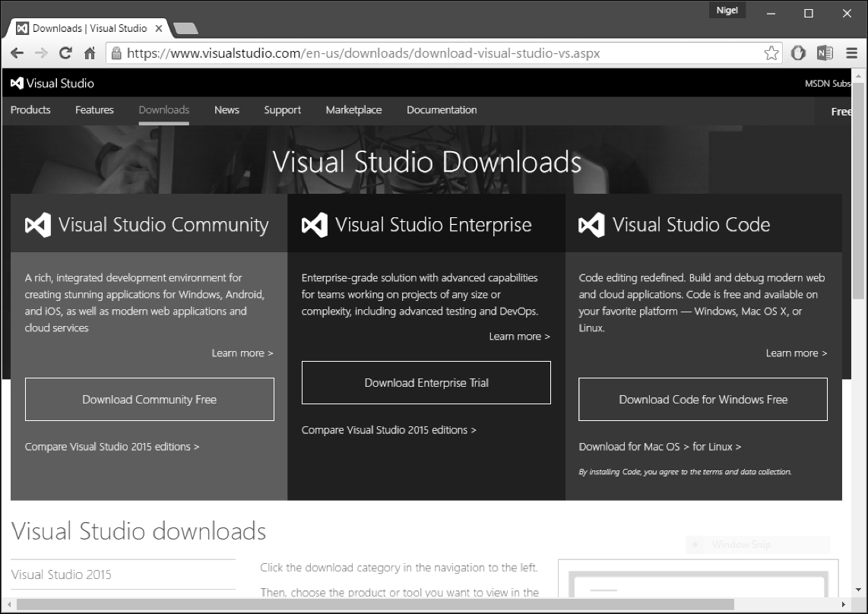Screen dimensions: 868x614
Task: Click the AdBlock hand extension icon
Action: coord(798,53)
